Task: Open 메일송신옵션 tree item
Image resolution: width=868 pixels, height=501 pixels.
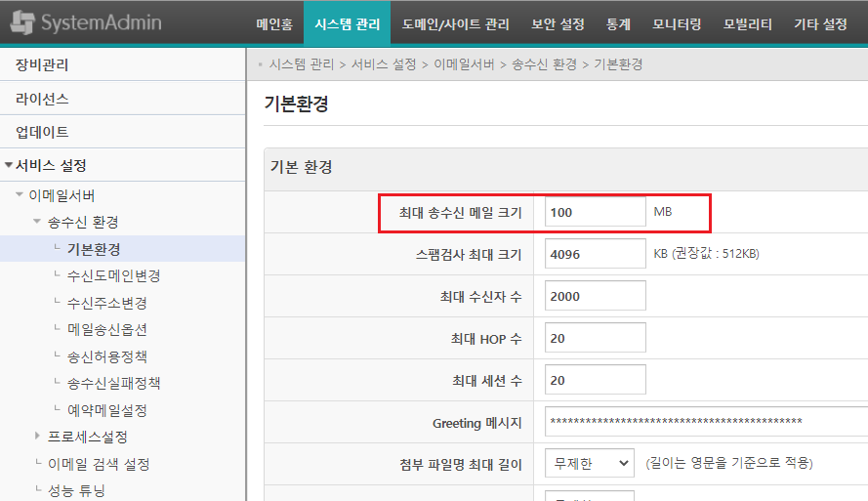Action: (x=107, y=329)
